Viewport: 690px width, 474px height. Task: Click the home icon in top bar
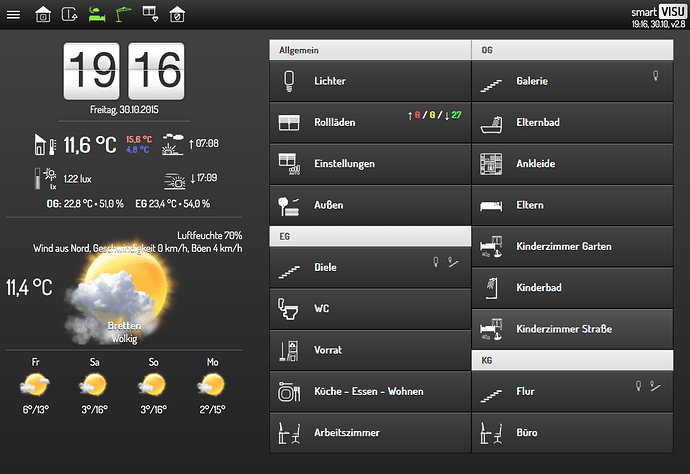pos(43,15)
